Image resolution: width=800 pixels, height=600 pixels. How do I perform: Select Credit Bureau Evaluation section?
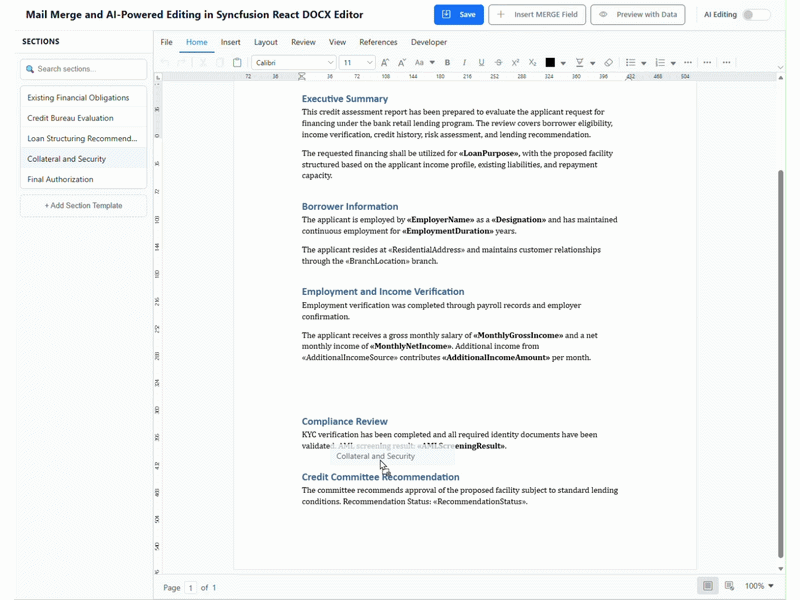(x=84, y=118)
